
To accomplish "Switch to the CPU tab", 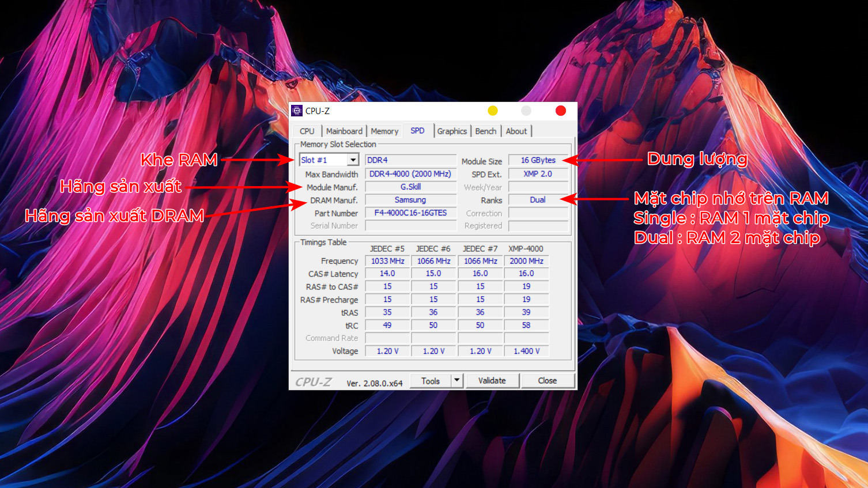I will 307,131.
